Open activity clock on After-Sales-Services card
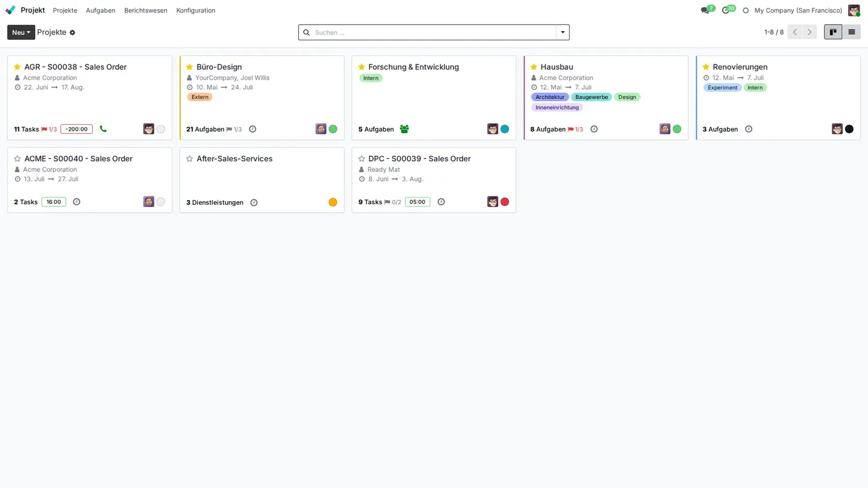 pos(254,202)
